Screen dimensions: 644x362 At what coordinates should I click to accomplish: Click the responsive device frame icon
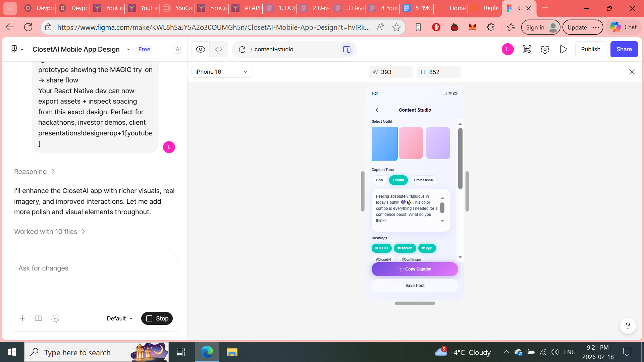coord(346,50)
